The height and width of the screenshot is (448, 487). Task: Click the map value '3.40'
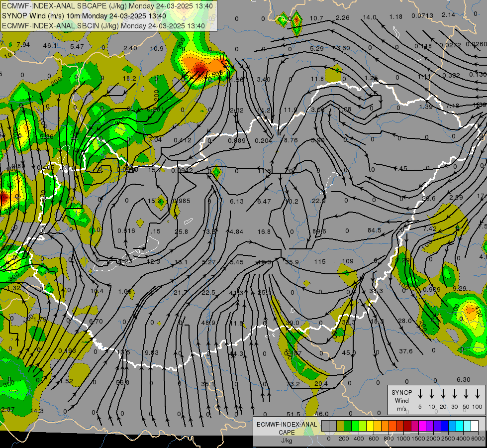click(x=264, y=79)
